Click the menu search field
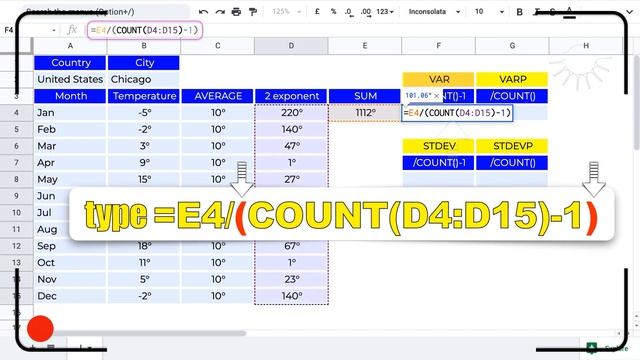Image resolution: width=640 pixels, height=360 pixels. (x=105, y=12)
